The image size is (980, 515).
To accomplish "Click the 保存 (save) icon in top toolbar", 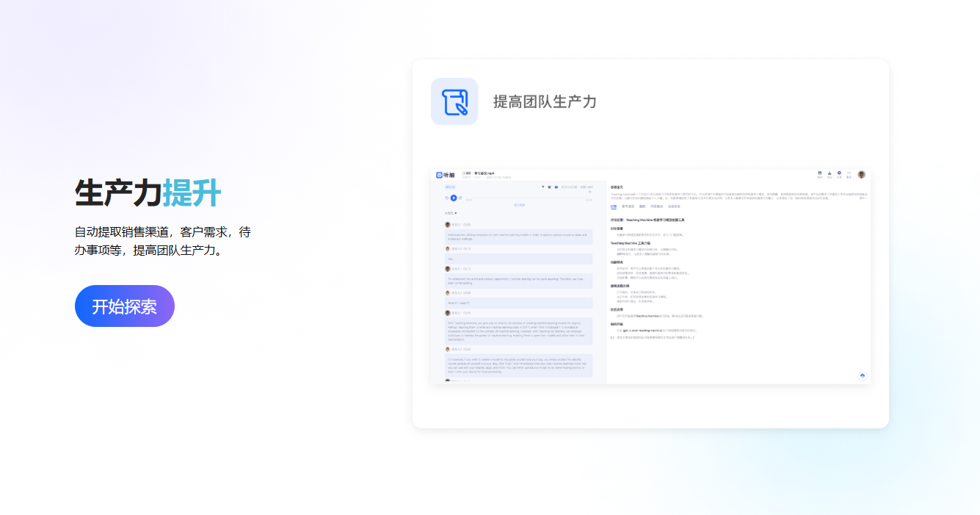I will coord(820,173).
